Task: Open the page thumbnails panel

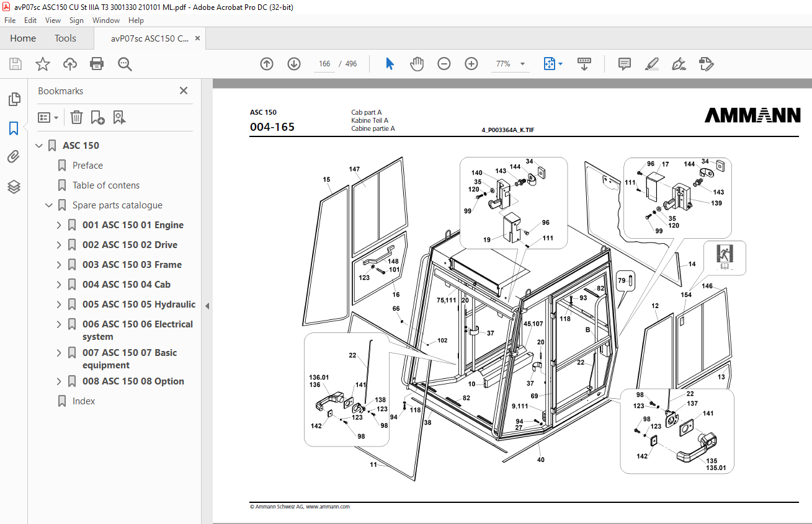Action: coord(14,99)
